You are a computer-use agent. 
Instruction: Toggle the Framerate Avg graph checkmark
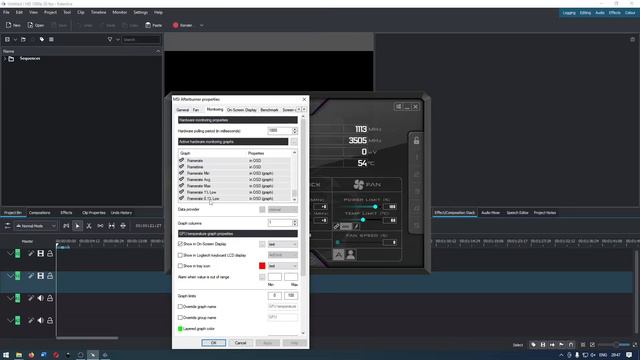(x=182, y=179)
